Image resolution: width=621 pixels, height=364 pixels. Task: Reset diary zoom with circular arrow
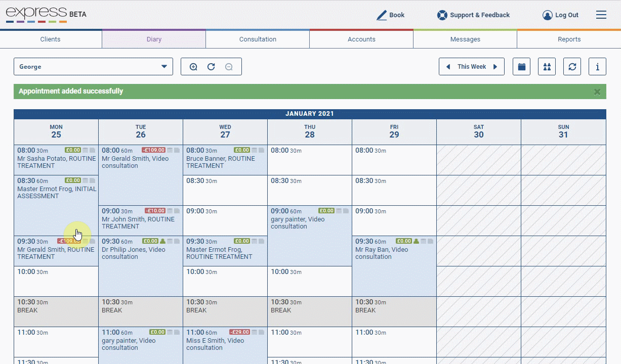point(211,67)
